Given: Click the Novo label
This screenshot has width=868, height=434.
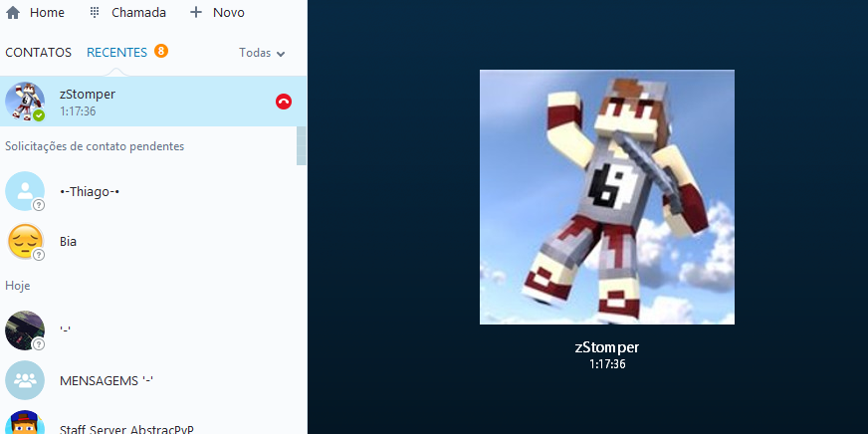Looking at the screenshot, I should tap(229, 12).
